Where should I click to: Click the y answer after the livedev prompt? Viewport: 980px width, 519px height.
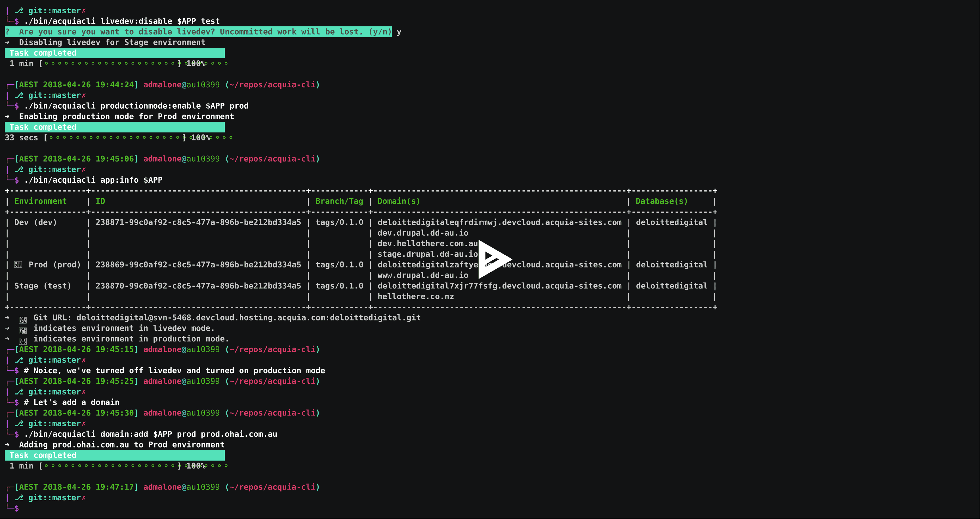[399, 32]
